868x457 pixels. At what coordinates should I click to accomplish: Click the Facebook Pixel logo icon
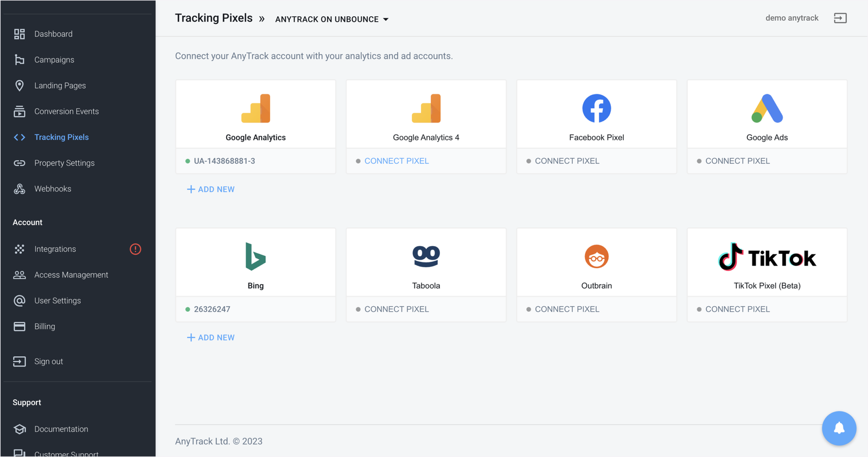(596, 108)
